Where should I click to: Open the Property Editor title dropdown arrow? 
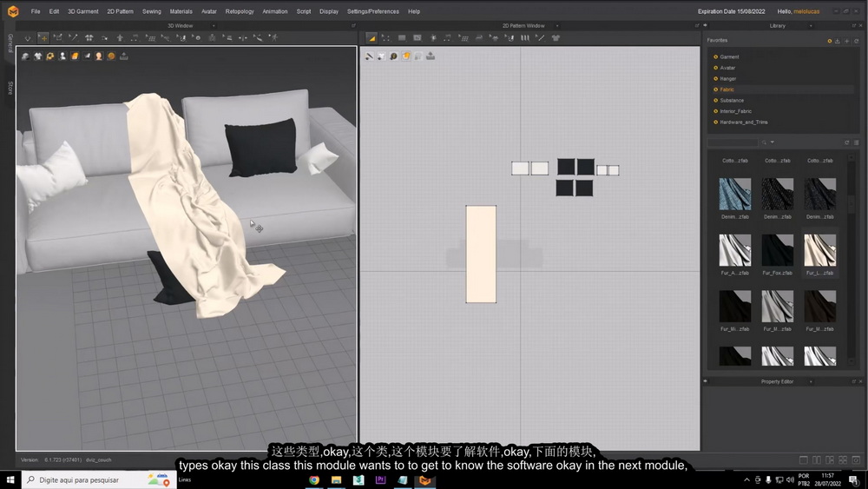point(811,381)
